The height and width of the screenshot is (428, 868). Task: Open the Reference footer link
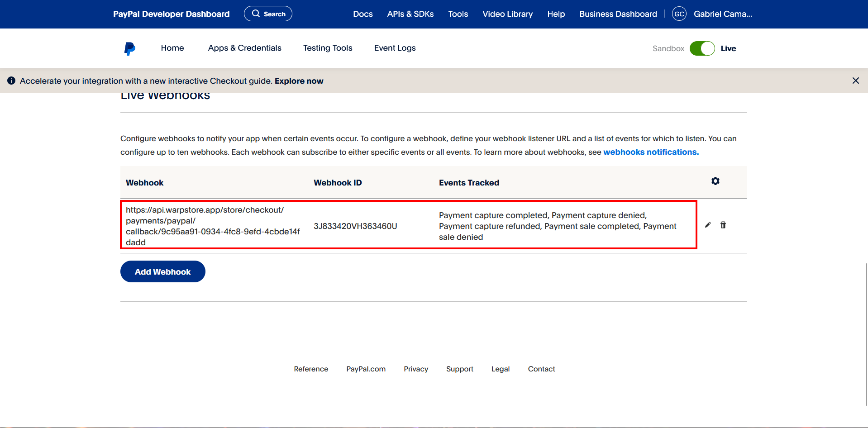311,369
